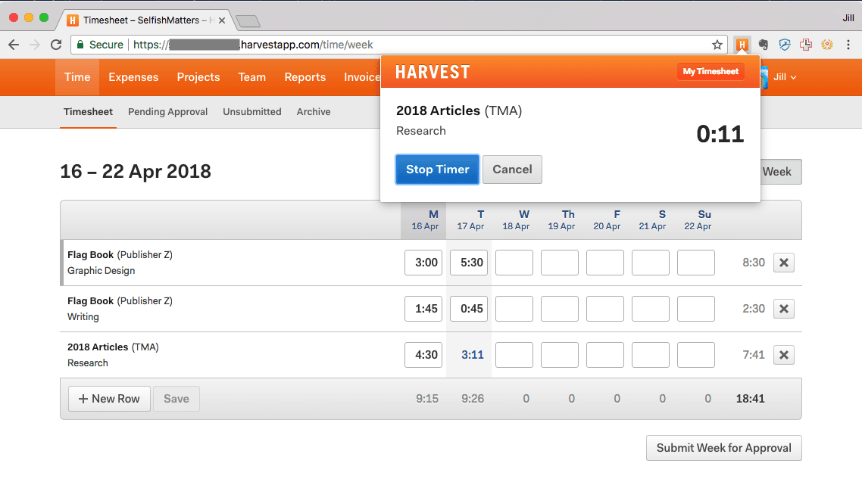Click the weekly total 18:41
The width and height of the screenshot is (862, 504).
751,399
